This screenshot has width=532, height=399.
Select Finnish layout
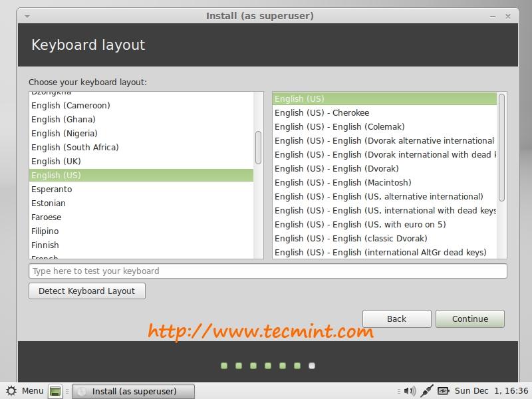(x=141, y=245)
